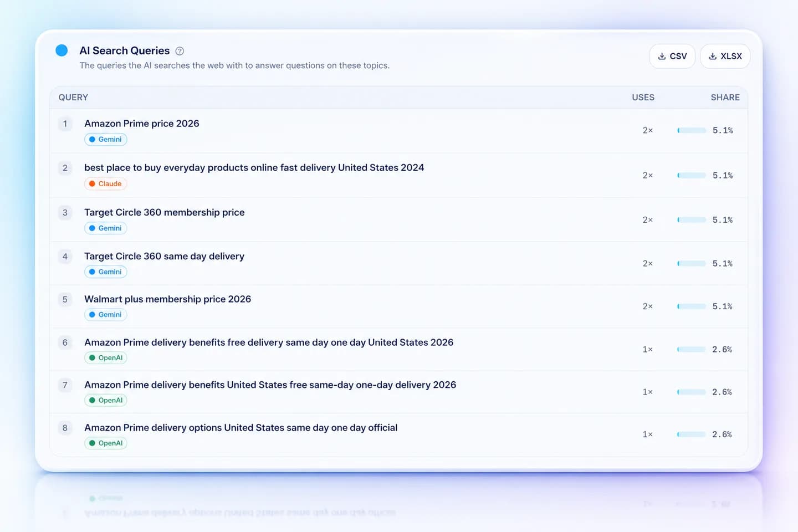This screenshot has height=532, width=798.
Task: Click OpenAI tag under row 8 query
Action: [x=106, y=443]
